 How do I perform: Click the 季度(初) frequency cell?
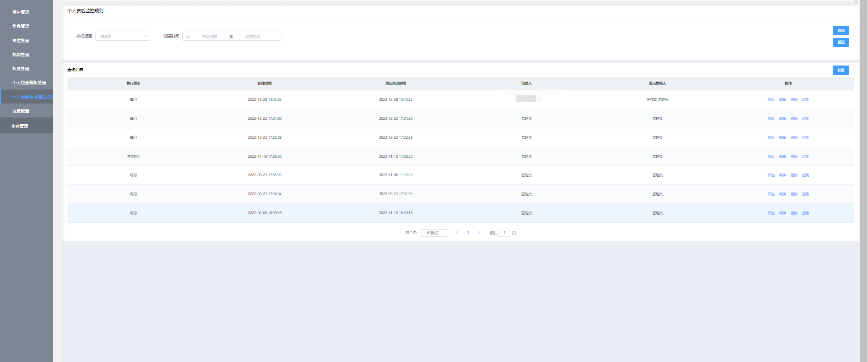(133, 157)
